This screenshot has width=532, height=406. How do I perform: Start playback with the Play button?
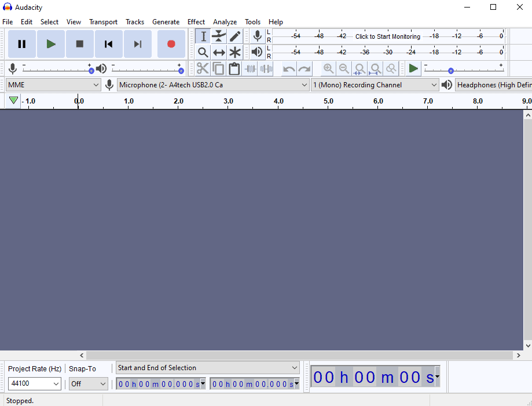tap(51, 44)
